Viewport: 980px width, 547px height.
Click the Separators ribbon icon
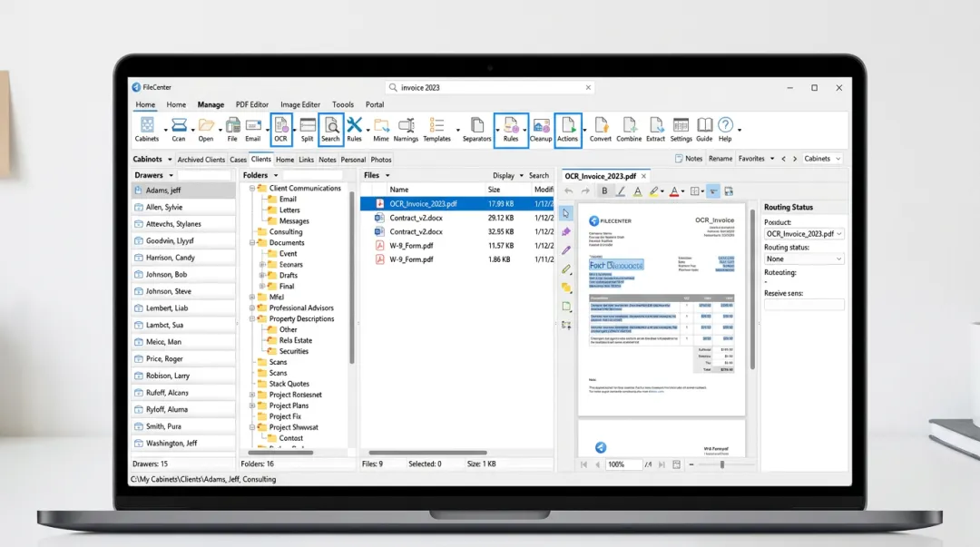tap(477, 130)
